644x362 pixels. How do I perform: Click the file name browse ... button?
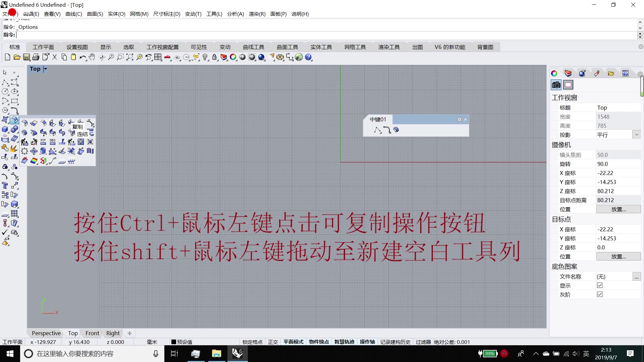(636, 277)
